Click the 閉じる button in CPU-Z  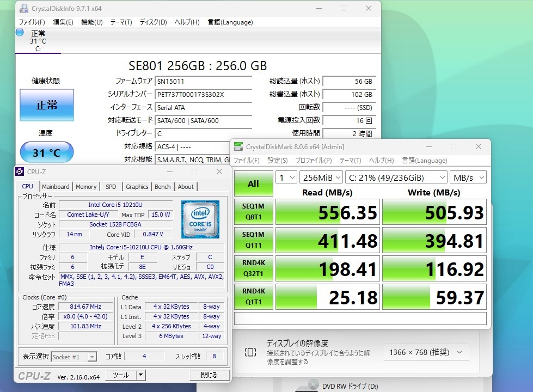pyautogui.click(x=210, y=375)
